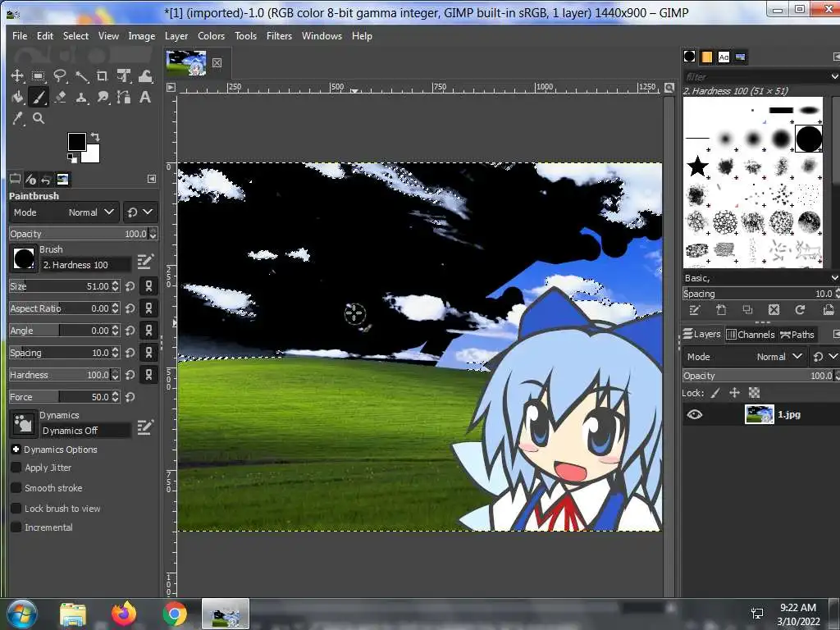Screen dimensions: 840x630
Task: Switch to the Channels tab
Action: [x=751, y=335]
